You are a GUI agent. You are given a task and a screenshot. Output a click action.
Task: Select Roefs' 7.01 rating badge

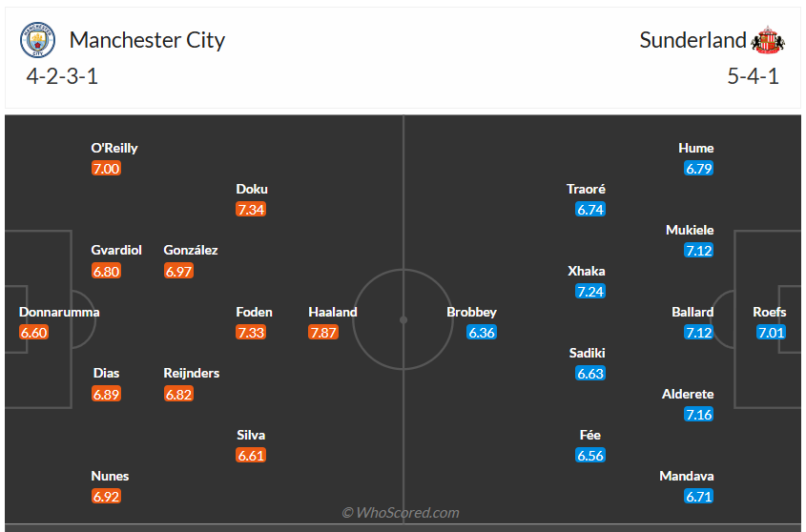[x=770, y=333]
